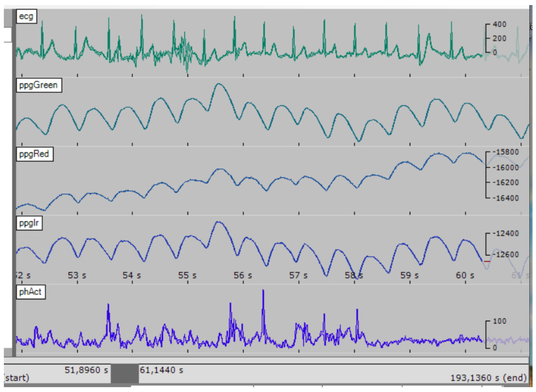This screenshot has height=392, width=536.
Task: Click the phAct channel label
Action: pos(31,292)
